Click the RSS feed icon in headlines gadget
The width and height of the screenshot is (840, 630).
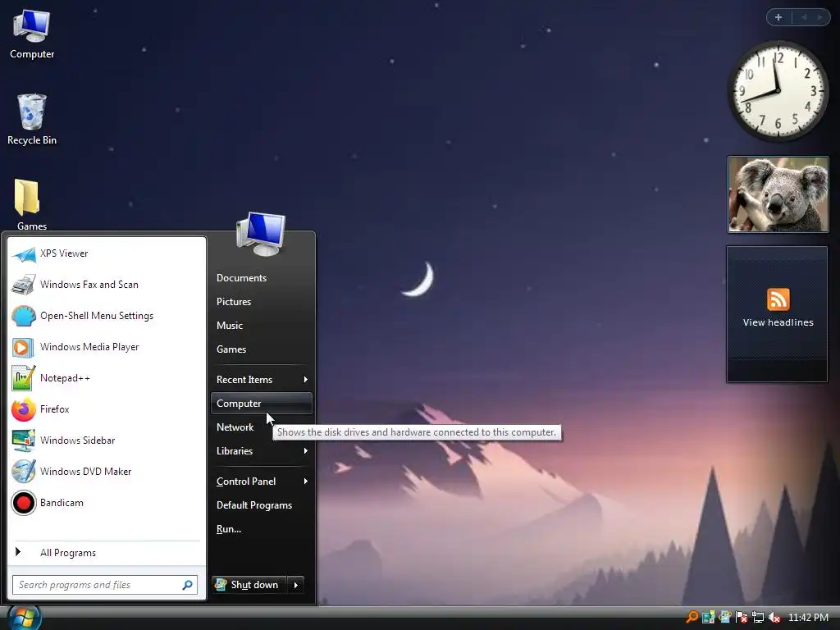pyautogui.click(x=778, y=299)
